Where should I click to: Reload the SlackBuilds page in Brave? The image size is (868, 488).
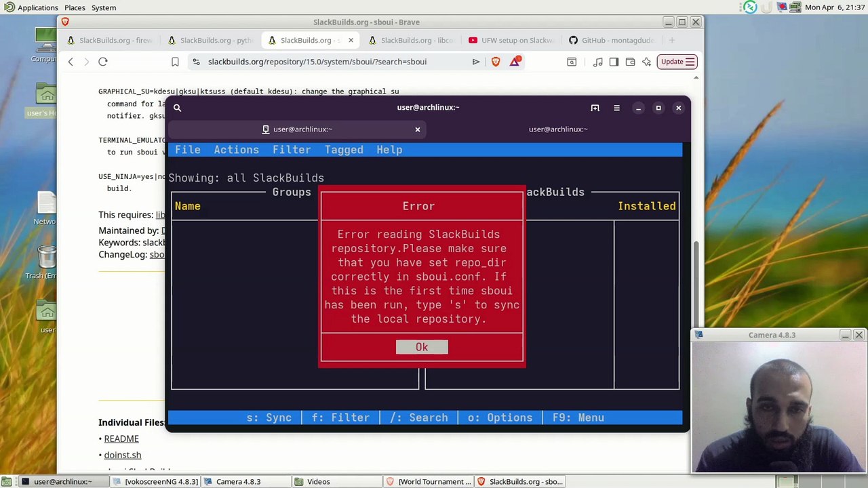103,62
